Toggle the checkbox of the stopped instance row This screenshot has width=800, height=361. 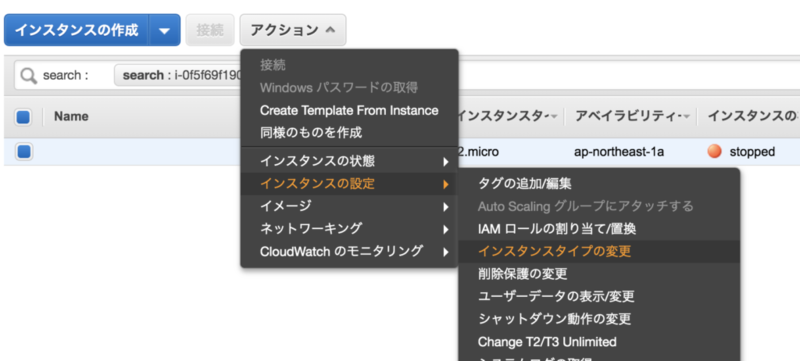[x=23, y=152]
